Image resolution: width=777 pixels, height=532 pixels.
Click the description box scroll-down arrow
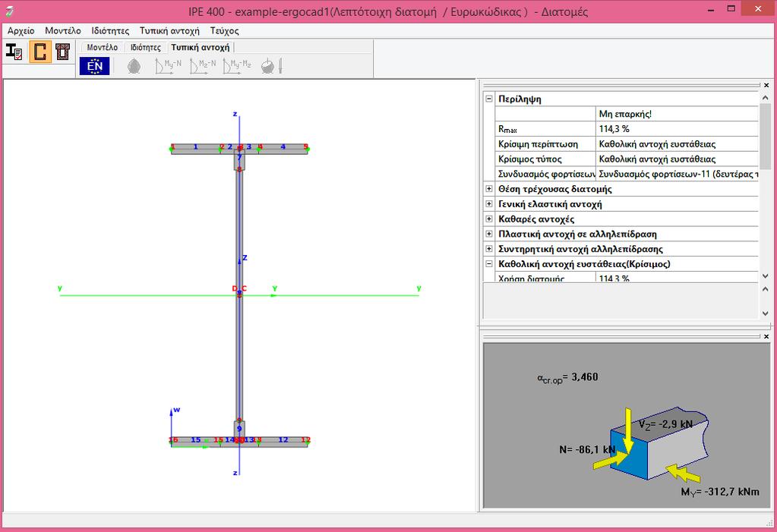click(x=765, y=313)
